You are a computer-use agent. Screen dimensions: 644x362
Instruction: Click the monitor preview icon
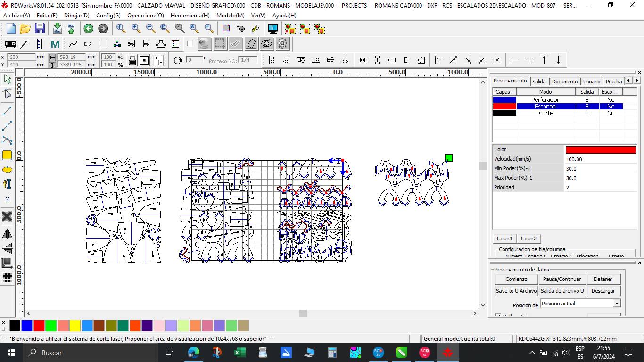[272, 29]
